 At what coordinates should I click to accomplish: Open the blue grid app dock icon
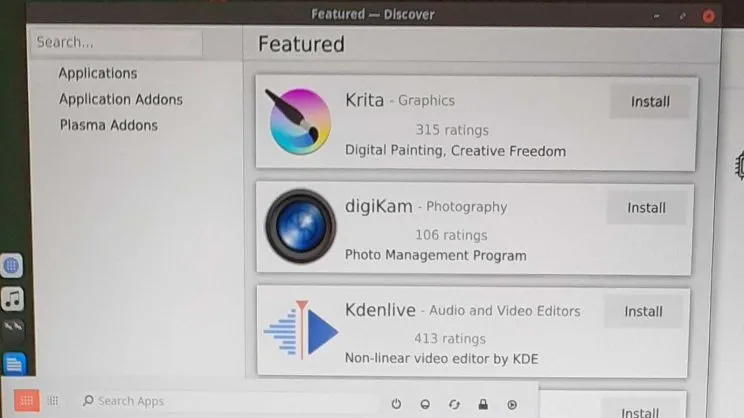(x=12, y=265)
